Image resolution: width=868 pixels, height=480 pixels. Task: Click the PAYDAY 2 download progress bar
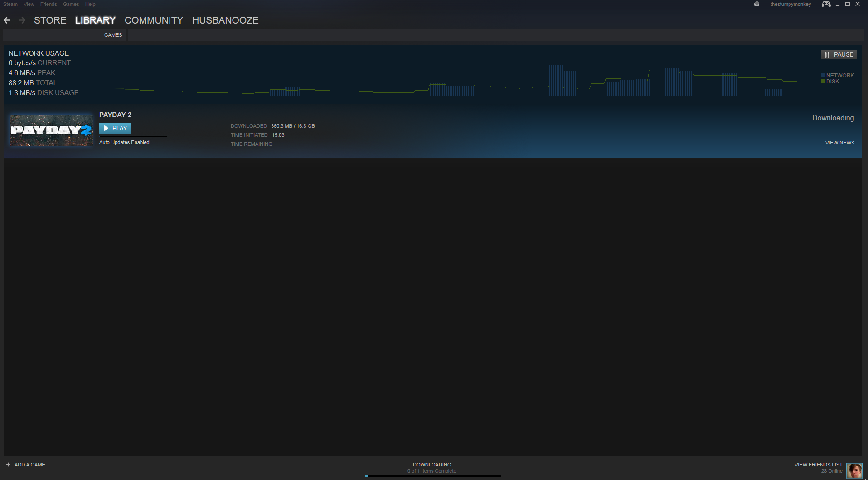[133, 136]
